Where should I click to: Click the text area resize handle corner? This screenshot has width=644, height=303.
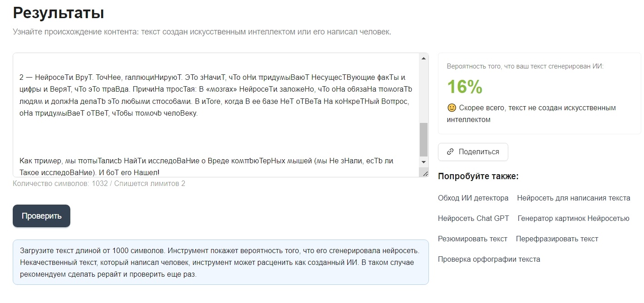pyautogui.click(x=425, y=173)
